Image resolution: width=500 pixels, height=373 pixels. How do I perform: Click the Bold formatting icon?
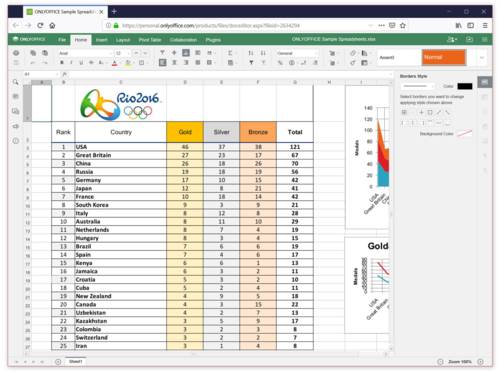62,63
